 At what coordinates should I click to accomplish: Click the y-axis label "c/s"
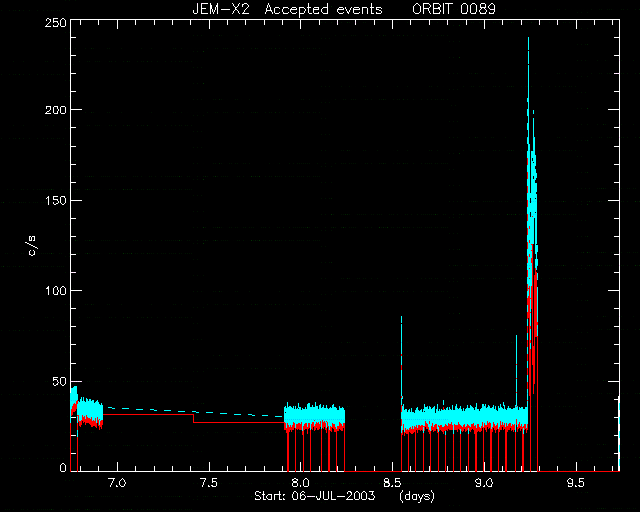(33, 246)
